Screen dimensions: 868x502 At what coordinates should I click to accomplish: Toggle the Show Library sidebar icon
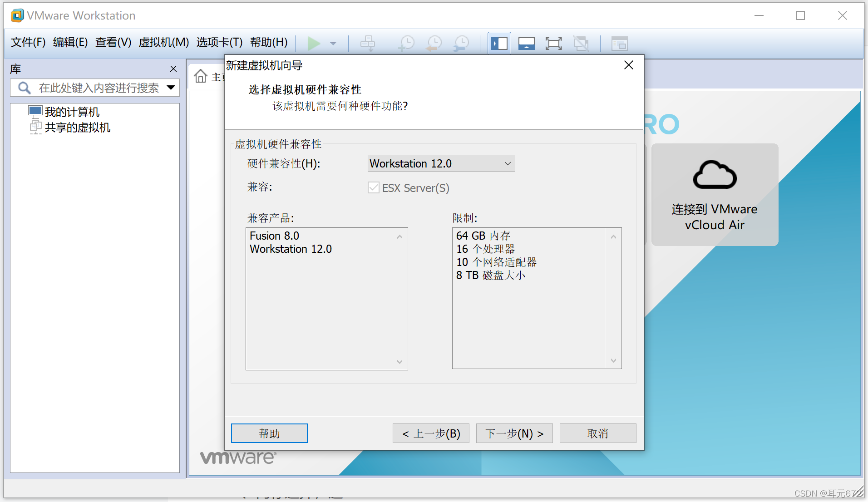pos(499,44)
